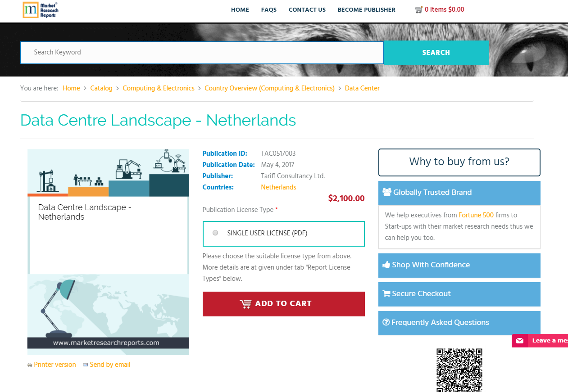Click the question icon on Frequently Asked Questions
The image size is (568, 392).
click(386, 322)
